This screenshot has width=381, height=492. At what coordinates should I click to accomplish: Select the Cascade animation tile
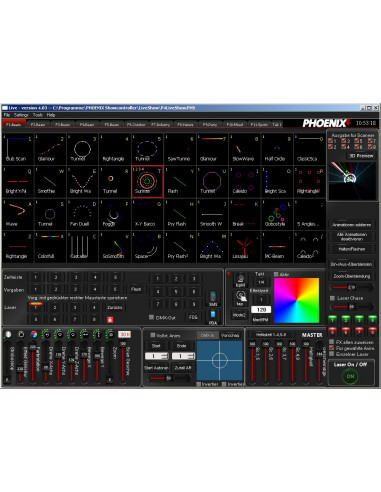82,246
